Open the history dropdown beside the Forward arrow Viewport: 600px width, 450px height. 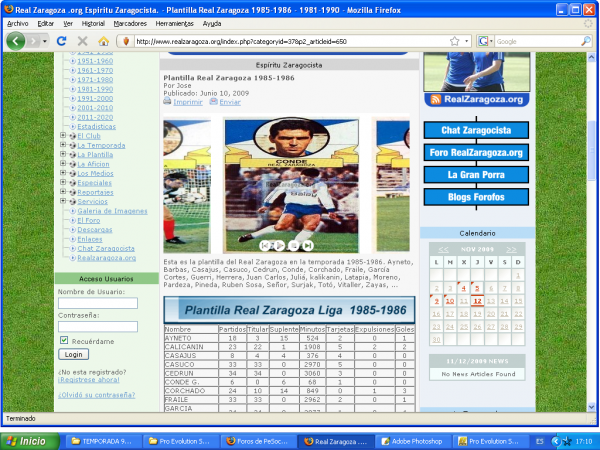coord(45,41)
